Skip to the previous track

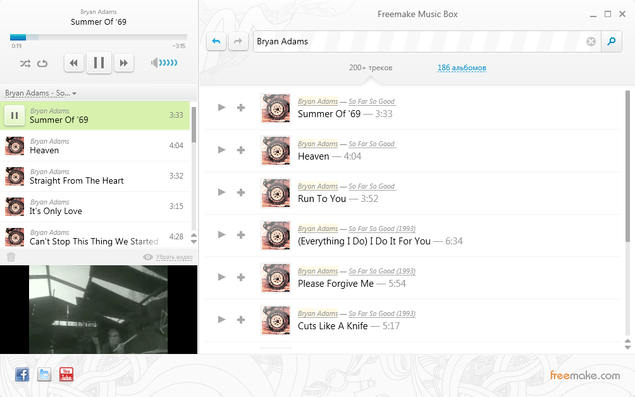coord(74,63)
